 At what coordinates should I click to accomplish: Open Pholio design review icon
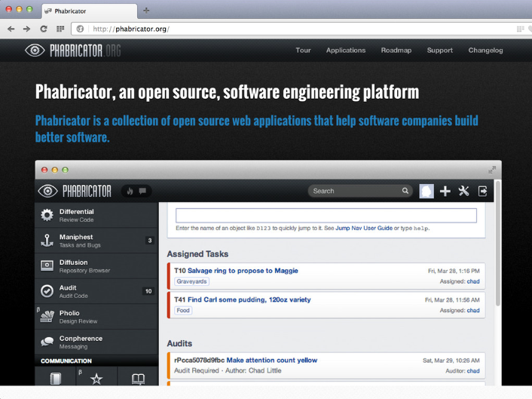pos(47,317)
